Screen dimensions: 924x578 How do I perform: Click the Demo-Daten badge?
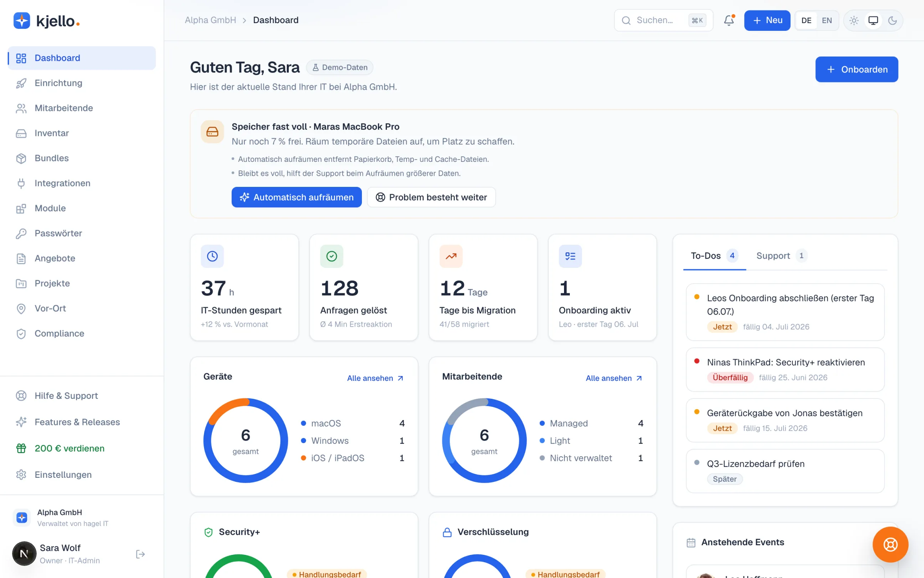340,67
